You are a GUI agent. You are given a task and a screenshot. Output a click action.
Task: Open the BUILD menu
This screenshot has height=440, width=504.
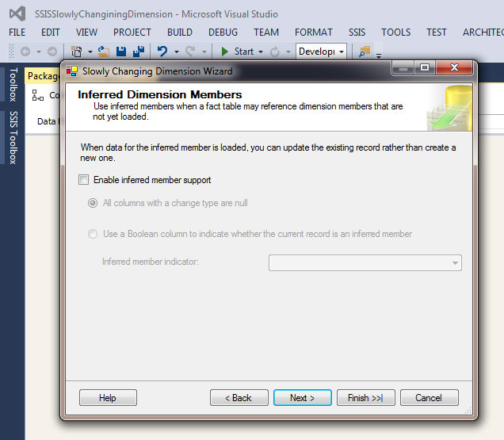click(180, 33)
